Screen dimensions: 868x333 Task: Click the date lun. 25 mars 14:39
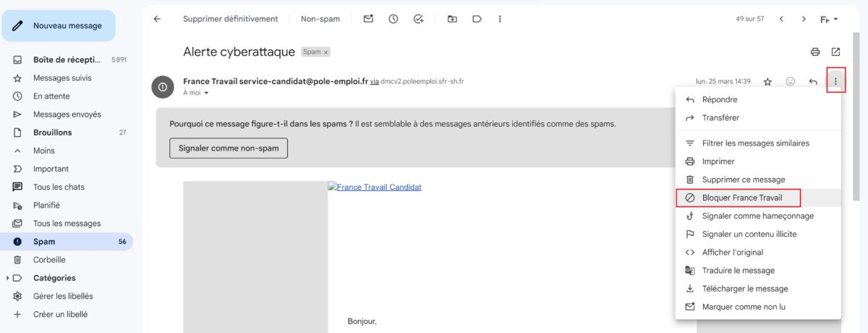coord(723,82)
